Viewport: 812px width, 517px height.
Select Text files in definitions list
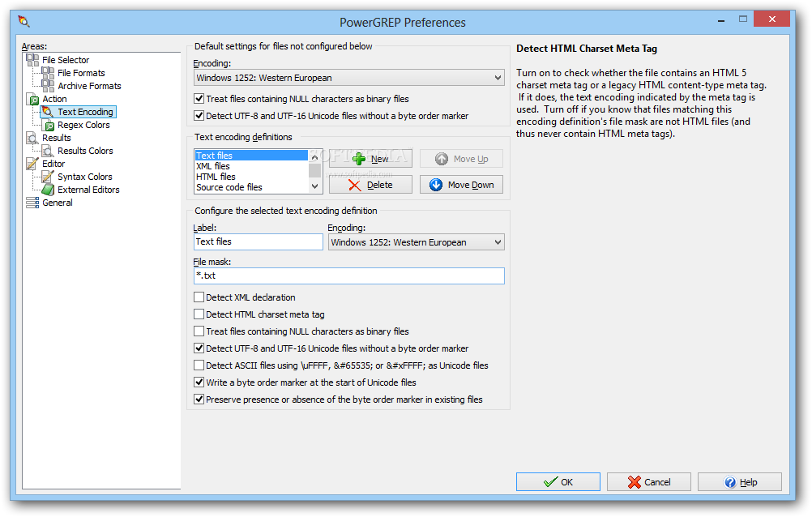point(251,156)
